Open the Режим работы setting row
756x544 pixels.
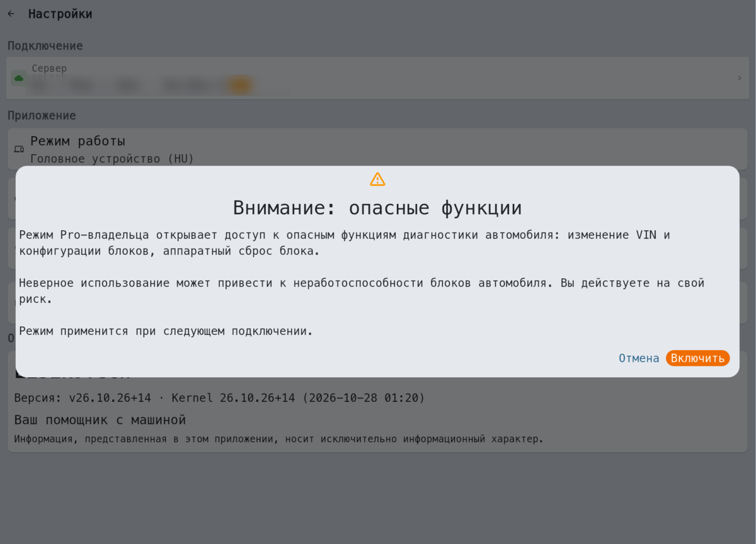tap(377, 149)
